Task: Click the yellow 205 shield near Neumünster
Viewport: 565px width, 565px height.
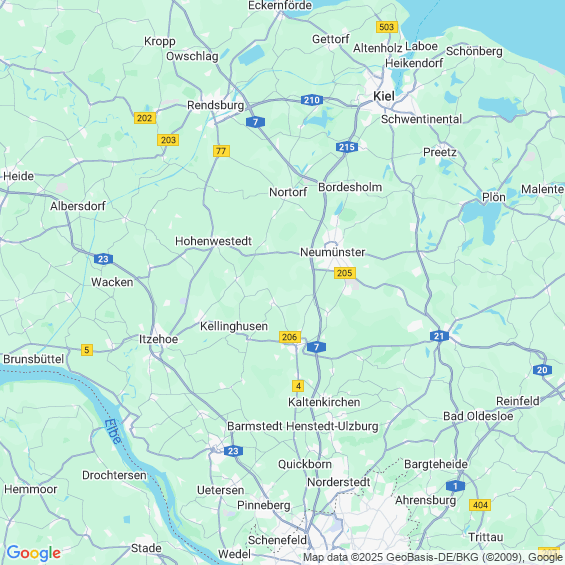Action: pyautogui.click(x=345, y=273)
